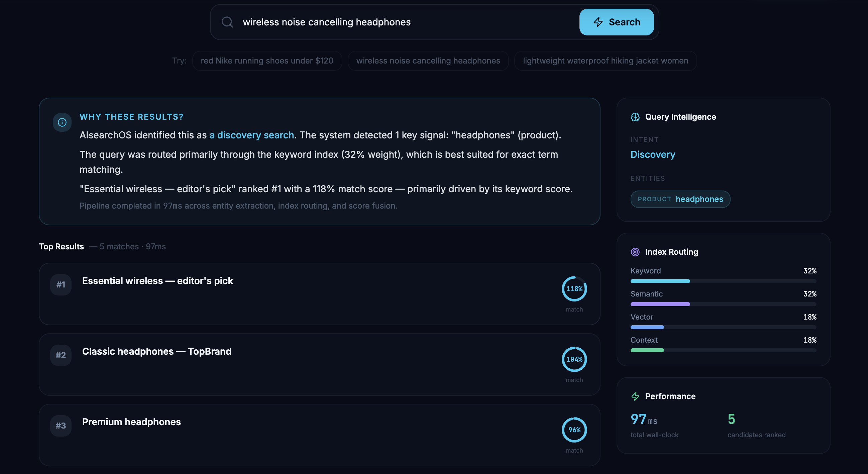Screen dimensions: 868x474
Task: Click the lightning icon beside Performance
Action: (x=635, y=396)
